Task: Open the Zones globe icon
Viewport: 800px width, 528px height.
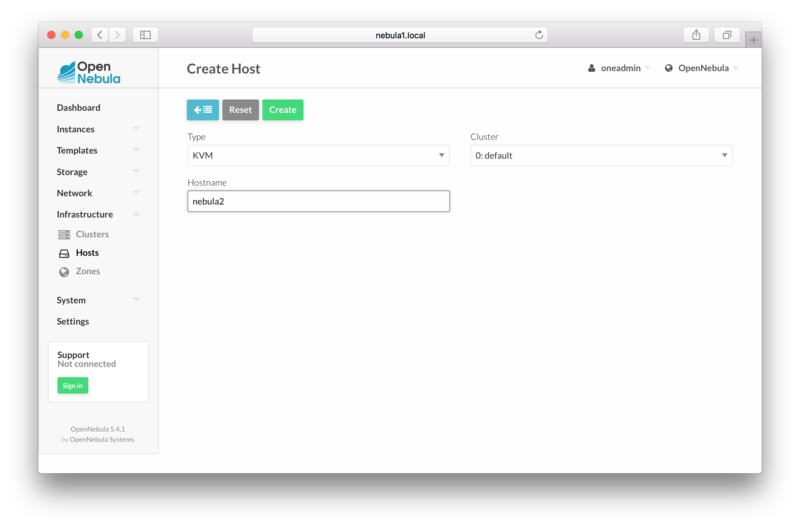Action: pyautogui.click(x=64, y=272)
